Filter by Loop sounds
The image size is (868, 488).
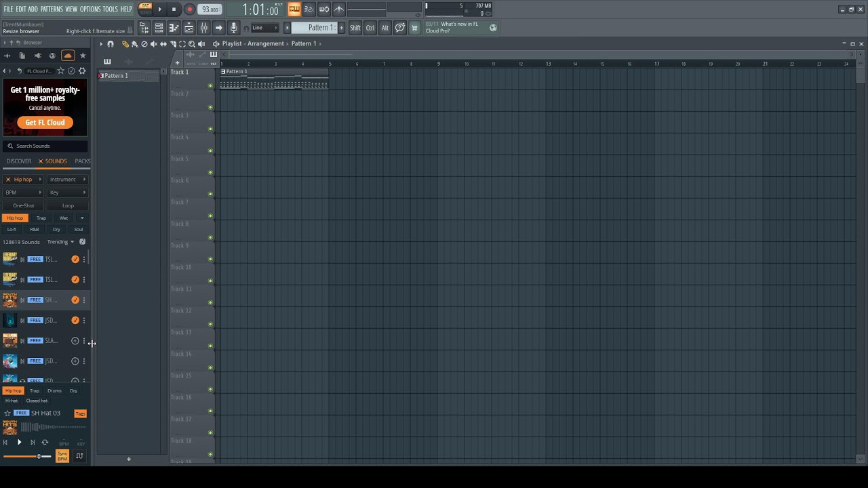68,205
